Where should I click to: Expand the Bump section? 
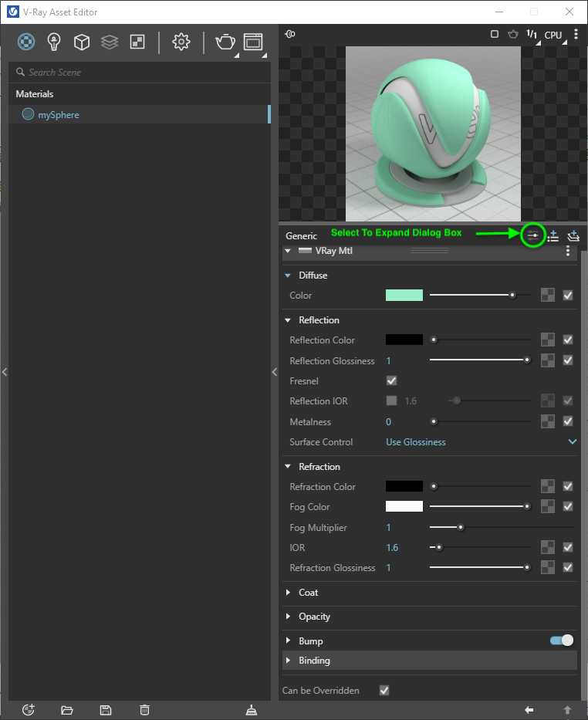[x=288, y=641]
